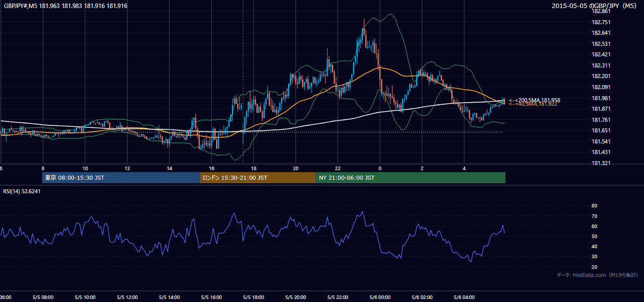Select the 東京 08:00-15:30 JST session bar
The height and width of the screenshot is (302, 644).
pos(121,178)
